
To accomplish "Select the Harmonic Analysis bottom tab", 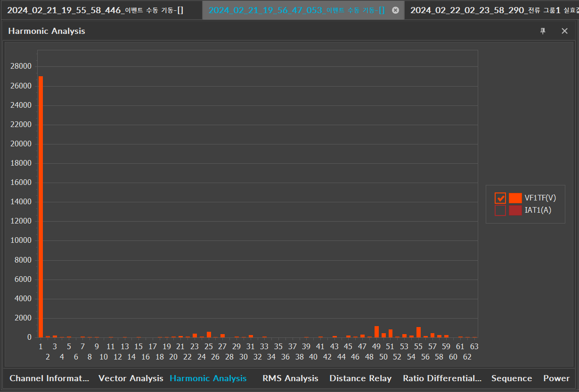I will [x=208, y=378].
